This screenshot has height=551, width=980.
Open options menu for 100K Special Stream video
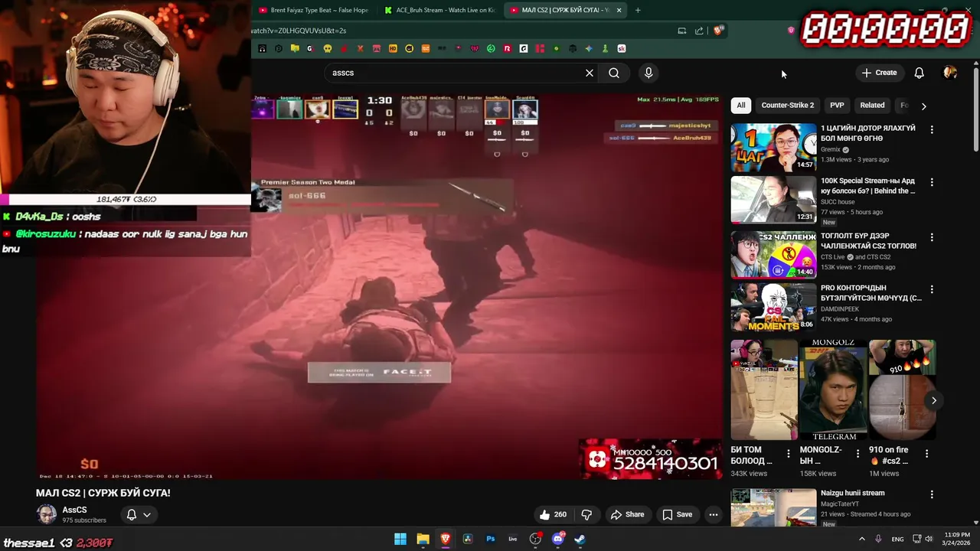932,182
